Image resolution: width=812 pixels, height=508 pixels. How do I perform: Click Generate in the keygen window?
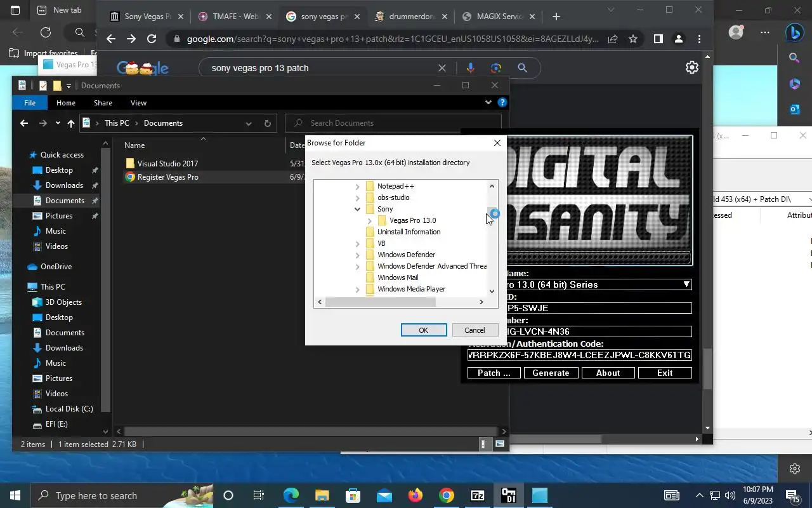551,373
